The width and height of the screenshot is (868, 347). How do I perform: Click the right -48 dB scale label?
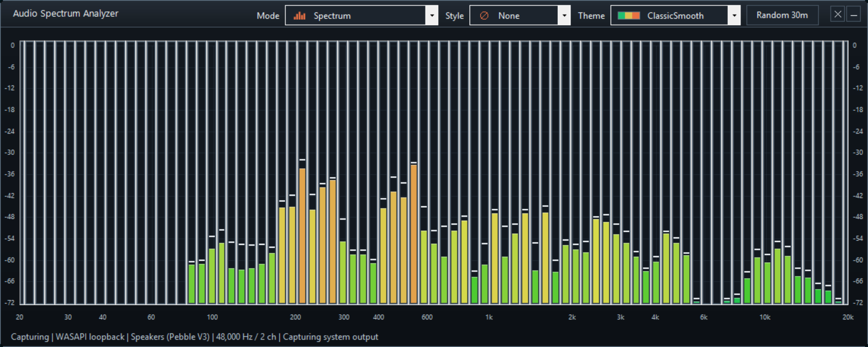858,217
